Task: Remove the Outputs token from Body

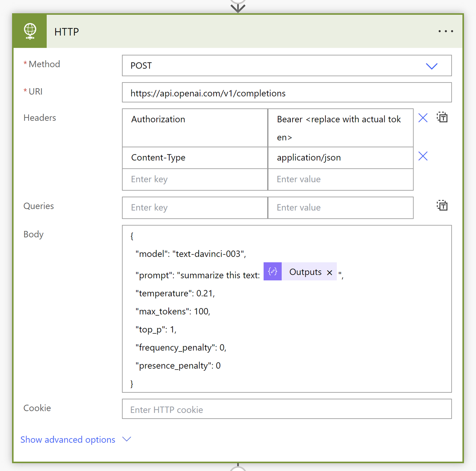Action: click(x=329, y=272)
